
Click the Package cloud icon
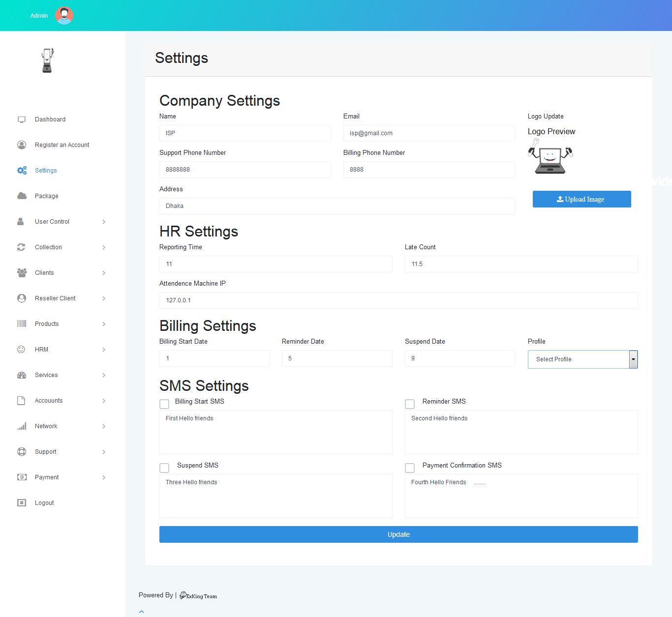coord(22,196)
